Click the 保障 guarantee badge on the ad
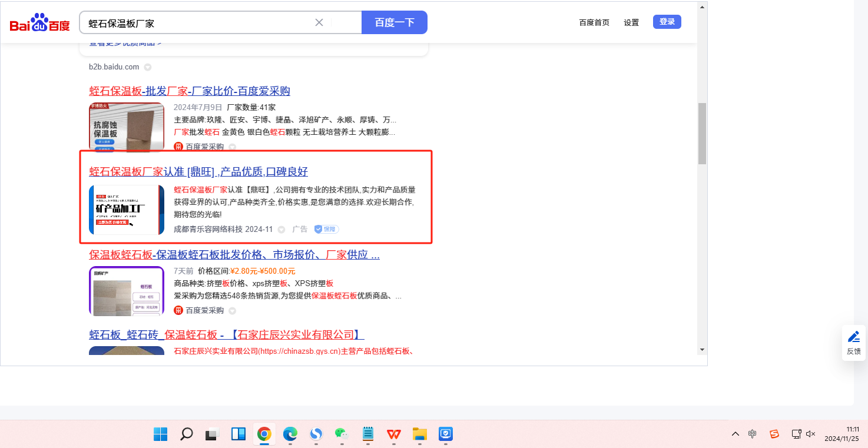 point(326,229)
